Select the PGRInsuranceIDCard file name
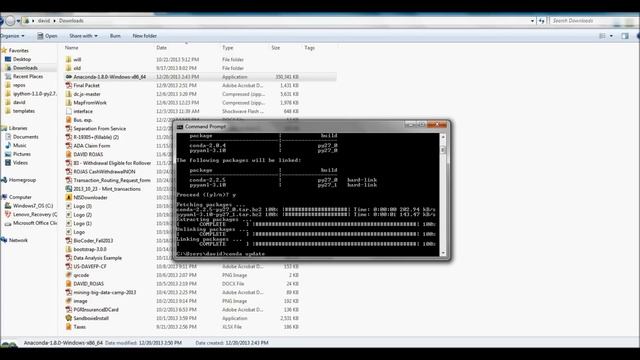640x360 pixels. [96, 309]
